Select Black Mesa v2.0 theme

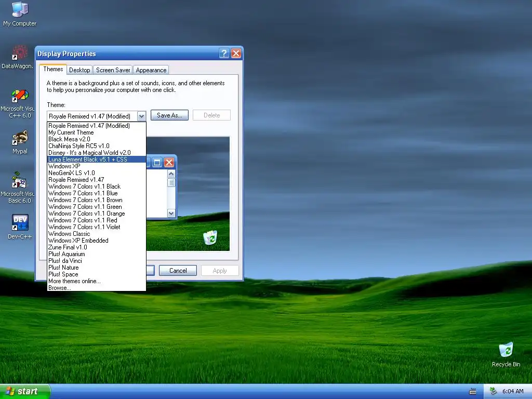97,139
